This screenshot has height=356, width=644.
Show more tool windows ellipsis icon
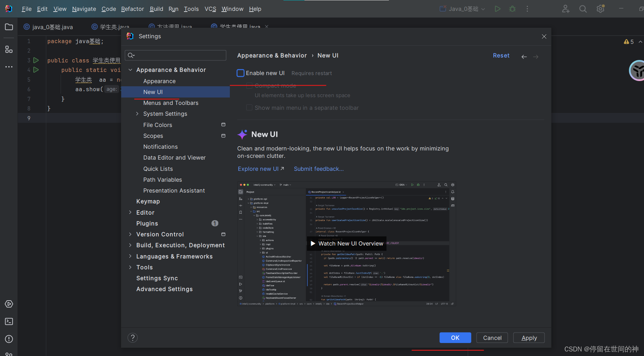9,67
